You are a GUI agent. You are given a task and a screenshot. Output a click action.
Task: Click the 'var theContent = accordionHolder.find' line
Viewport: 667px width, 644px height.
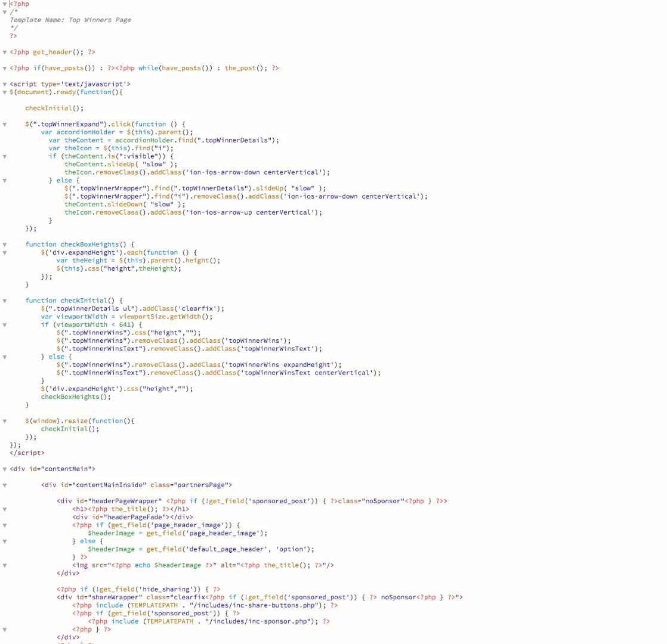(164, 140)
